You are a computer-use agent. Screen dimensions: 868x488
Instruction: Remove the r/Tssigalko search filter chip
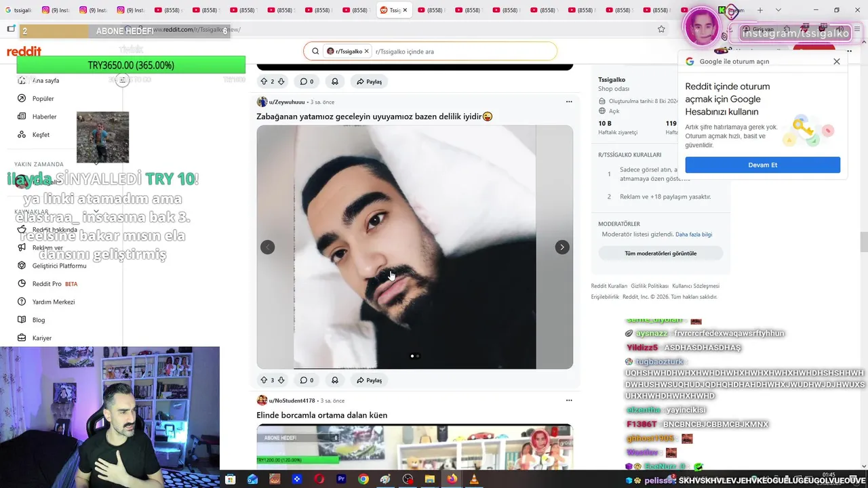coord(367,51)
